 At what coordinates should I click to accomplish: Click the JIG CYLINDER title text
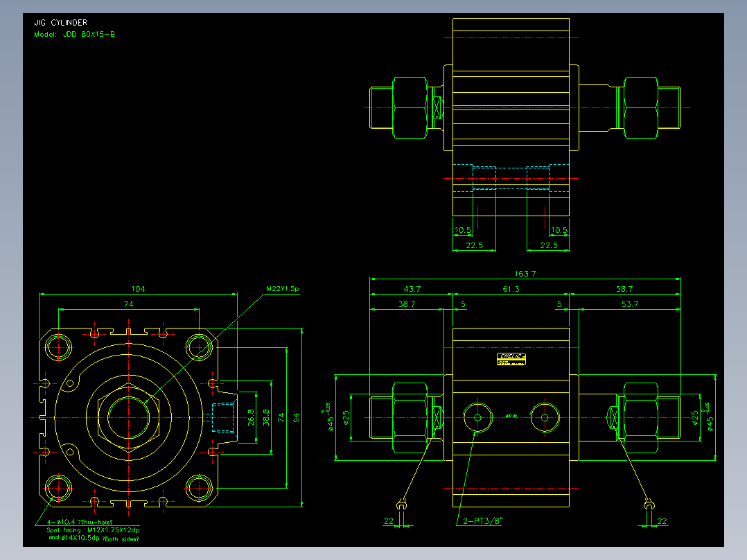pyautogui.click(x=60, y=22)
